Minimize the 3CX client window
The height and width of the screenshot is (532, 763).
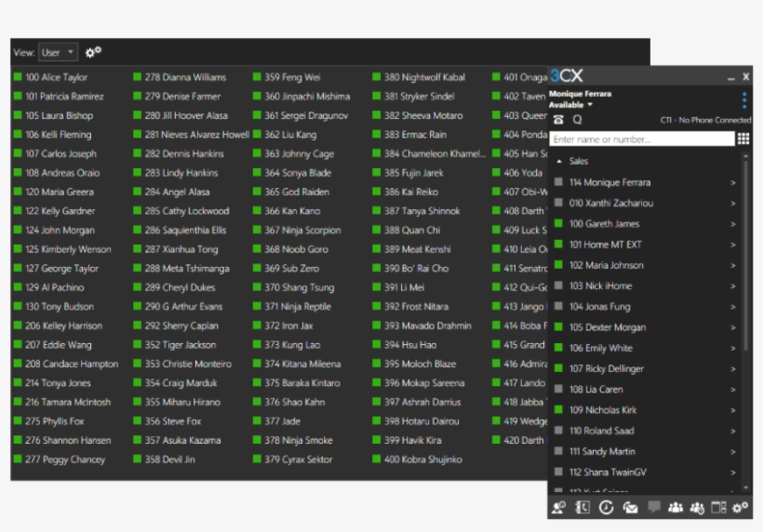point(730,78)
